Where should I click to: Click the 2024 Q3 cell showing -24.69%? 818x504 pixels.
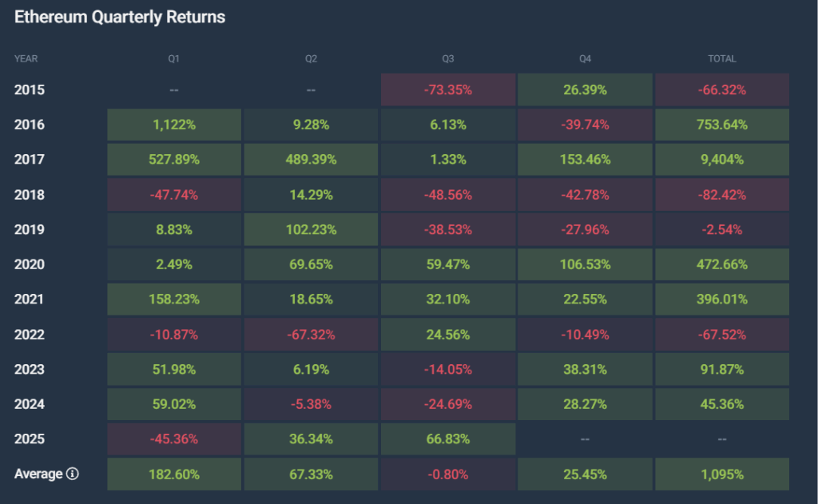pos(448,404)
